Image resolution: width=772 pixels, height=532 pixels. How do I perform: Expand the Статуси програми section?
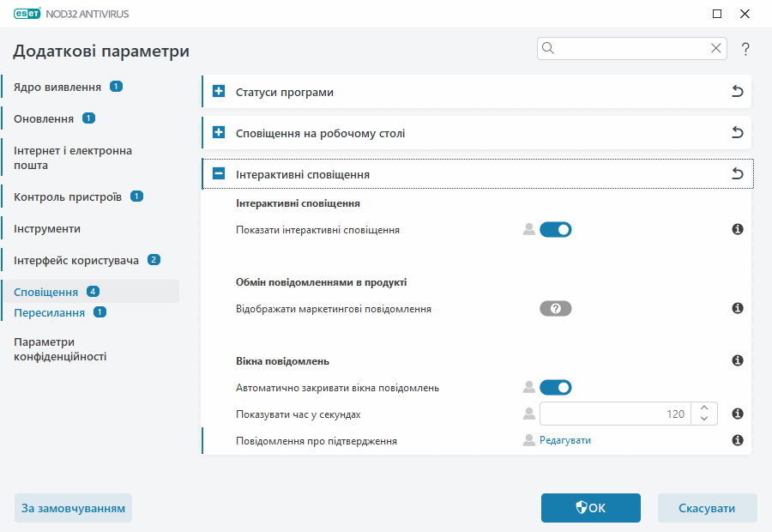click(x=219, y=92)
